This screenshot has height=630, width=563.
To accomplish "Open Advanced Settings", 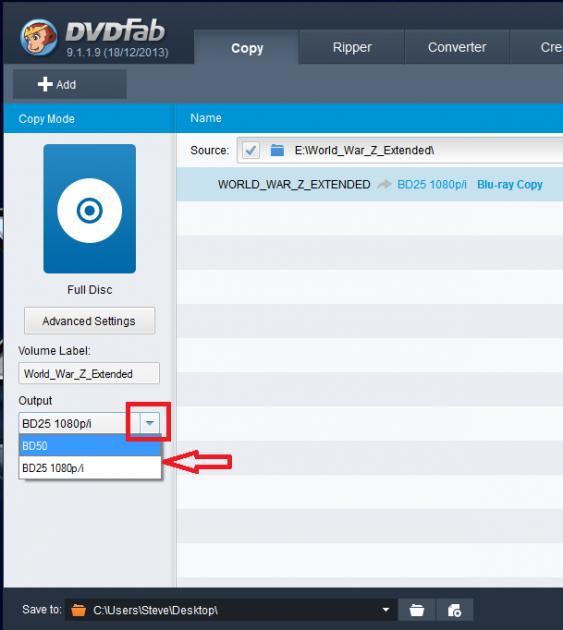I will pyautogui.click(x=89, y=321).
